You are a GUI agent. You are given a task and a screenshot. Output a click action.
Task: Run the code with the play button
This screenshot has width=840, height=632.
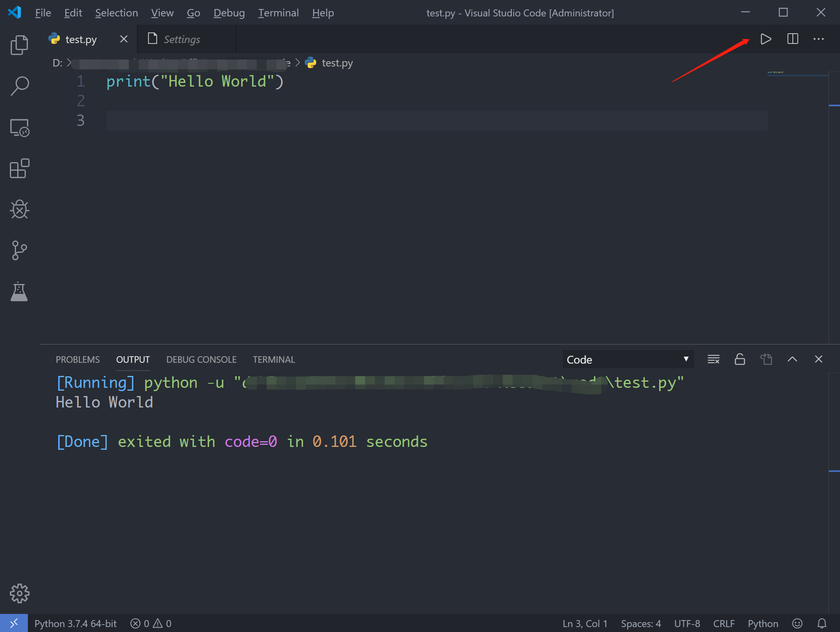tap(766, 39)
